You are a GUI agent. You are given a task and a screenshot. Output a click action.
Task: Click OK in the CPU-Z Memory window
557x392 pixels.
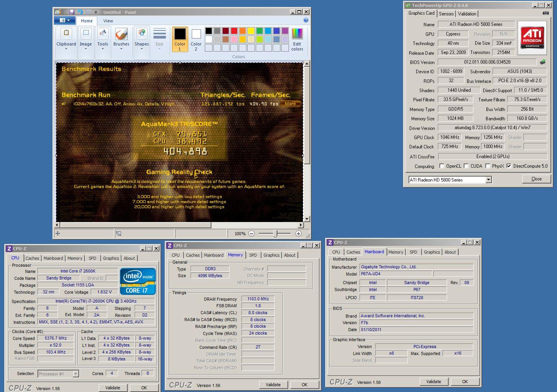tap(305, 385)
